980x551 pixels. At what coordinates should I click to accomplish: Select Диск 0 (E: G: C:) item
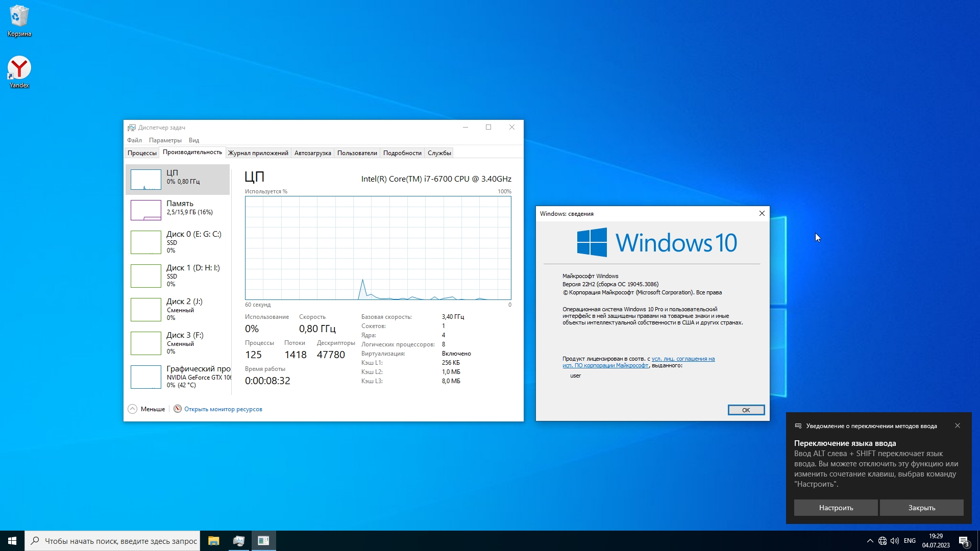(178, 241)
